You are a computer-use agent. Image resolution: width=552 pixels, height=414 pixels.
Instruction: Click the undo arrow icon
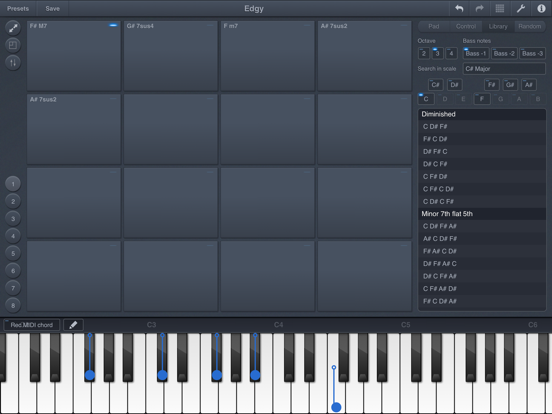(459, 8)
